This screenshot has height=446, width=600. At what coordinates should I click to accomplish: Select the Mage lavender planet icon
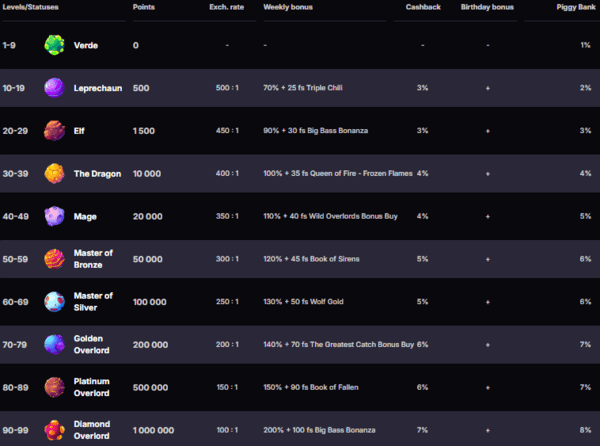point(54,216)
